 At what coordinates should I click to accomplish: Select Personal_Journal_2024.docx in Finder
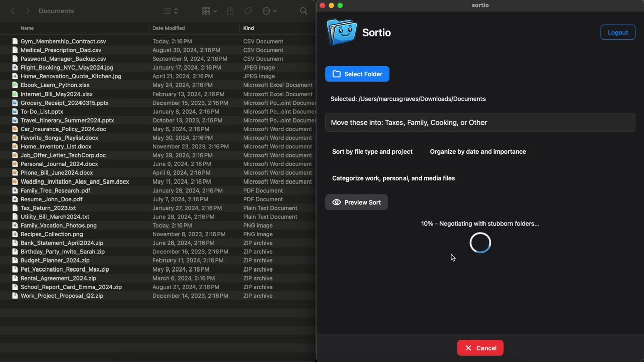[x=59, y=164]
